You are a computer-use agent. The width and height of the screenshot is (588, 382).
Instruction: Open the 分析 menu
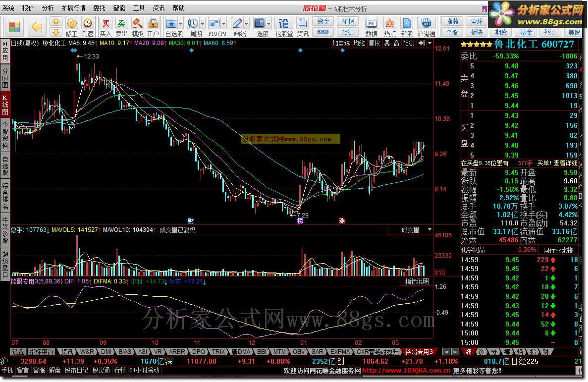[48, 8]
